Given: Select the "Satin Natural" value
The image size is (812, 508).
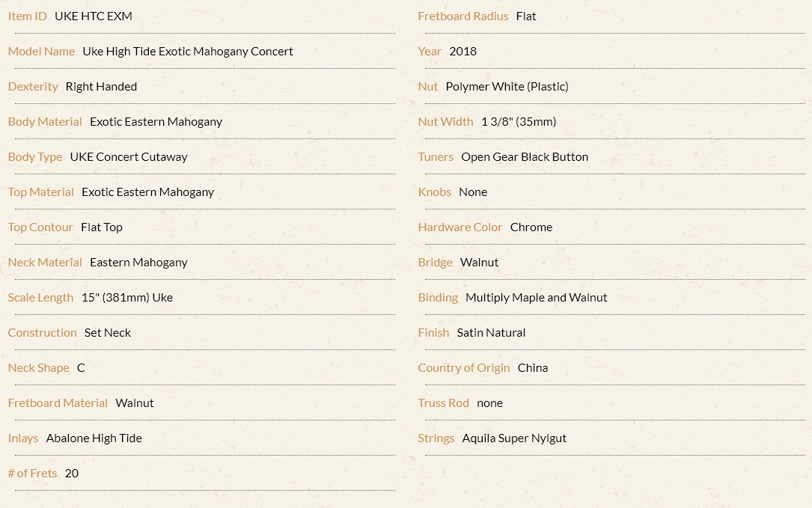Looking at the screenshot, I should click(492, 333).
